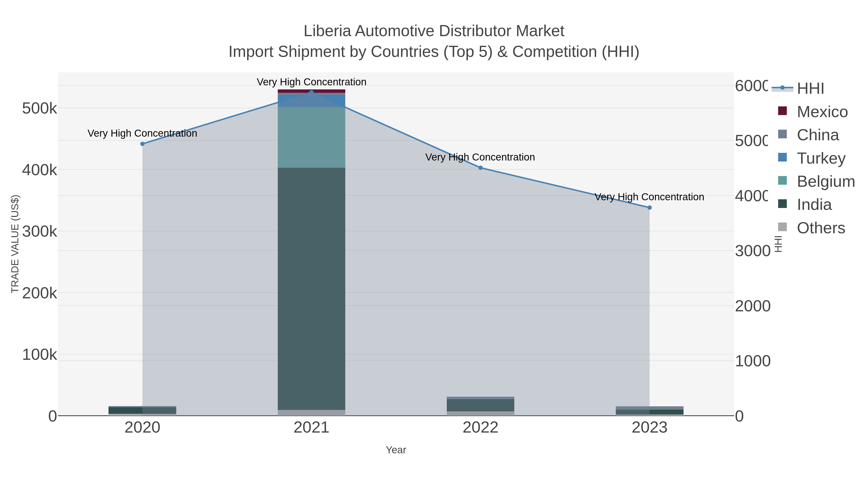Toggle the India legend label
Image resolution: width=868 pixels, height=488 pixels.
[x=814, y=205]
